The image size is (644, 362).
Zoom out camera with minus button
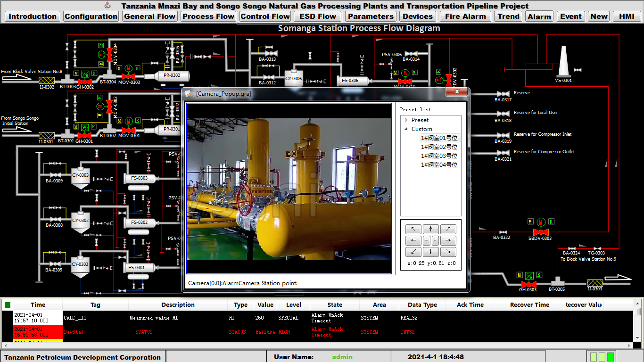(x=426, y=240)
